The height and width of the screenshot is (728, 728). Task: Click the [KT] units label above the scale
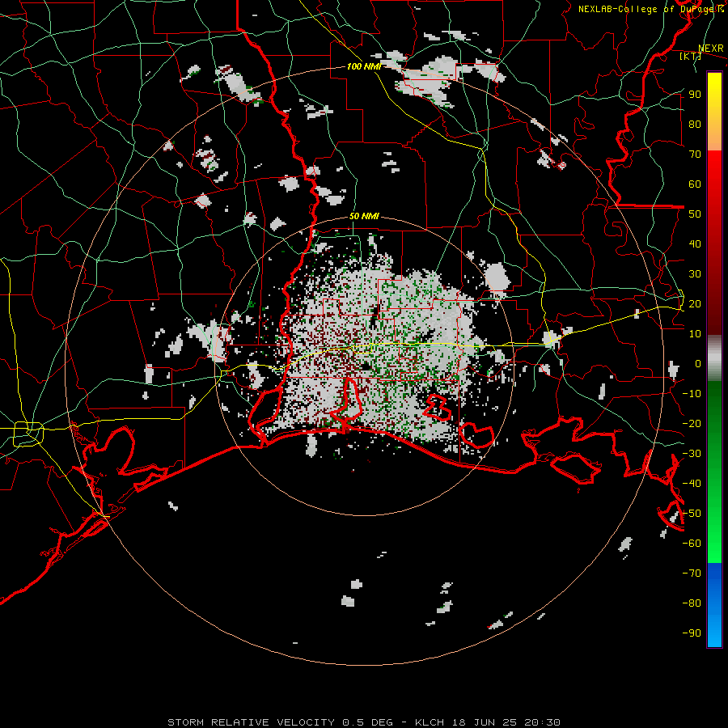[x=690, y=56]
